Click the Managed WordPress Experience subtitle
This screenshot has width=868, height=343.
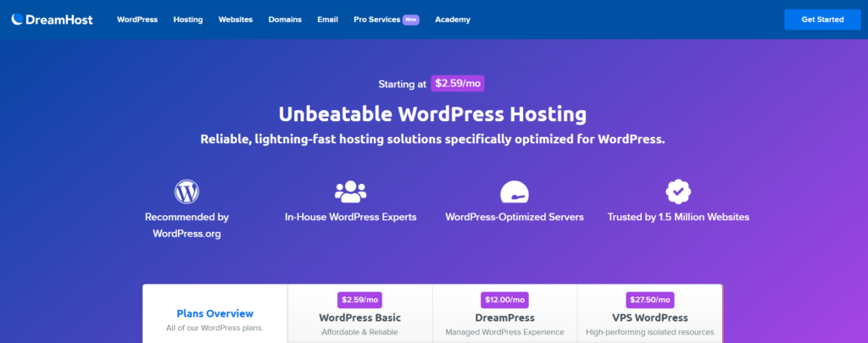[x=505, y=333]
